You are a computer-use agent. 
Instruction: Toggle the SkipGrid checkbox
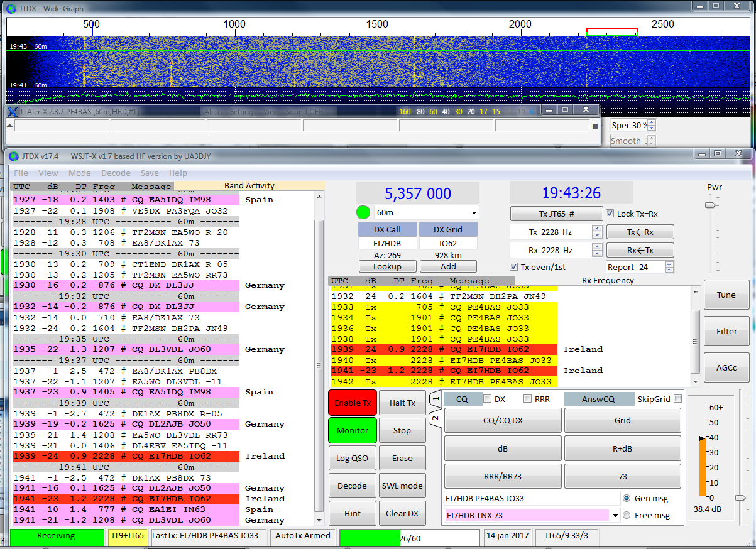(677, 398)
